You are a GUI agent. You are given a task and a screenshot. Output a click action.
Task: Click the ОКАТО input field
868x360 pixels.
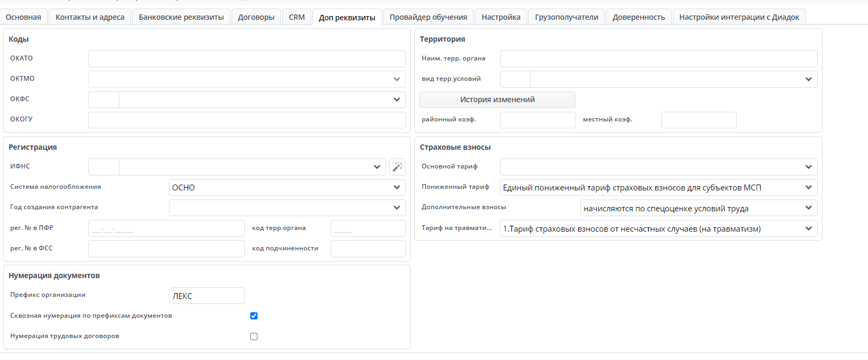247,59
